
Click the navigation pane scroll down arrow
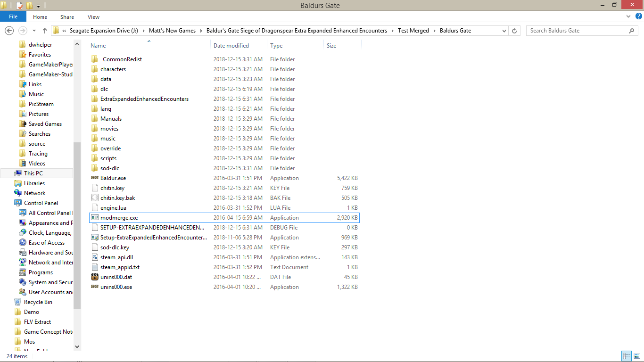coord(77,346)
